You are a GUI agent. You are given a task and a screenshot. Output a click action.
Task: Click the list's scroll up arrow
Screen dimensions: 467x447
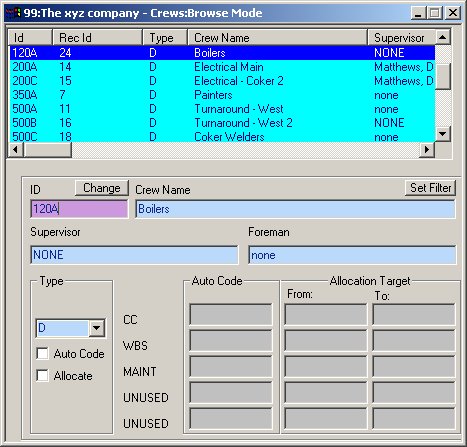[443, 37]
